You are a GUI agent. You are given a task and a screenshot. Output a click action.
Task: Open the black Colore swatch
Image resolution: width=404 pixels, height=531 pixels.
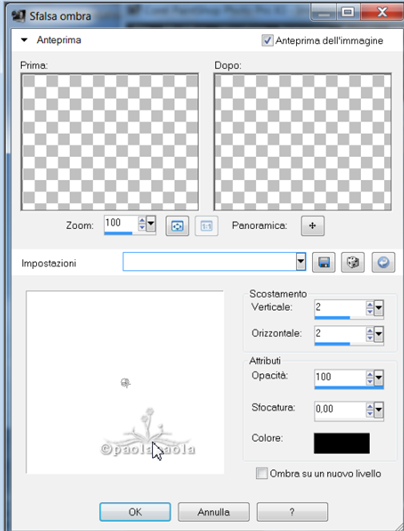click(342, 443)
